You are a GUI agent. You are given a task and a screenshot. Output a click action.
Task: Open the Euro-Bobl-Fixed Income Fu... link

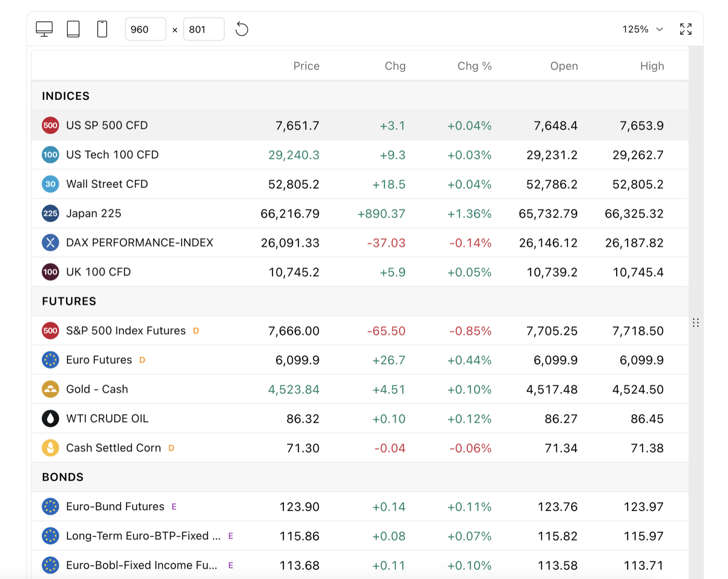(142, 565)
